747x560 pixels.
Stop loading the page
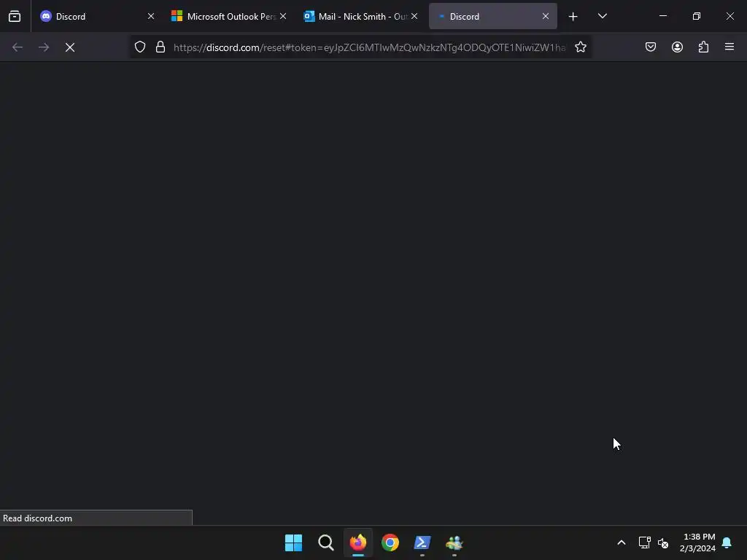tap(70, 47)
